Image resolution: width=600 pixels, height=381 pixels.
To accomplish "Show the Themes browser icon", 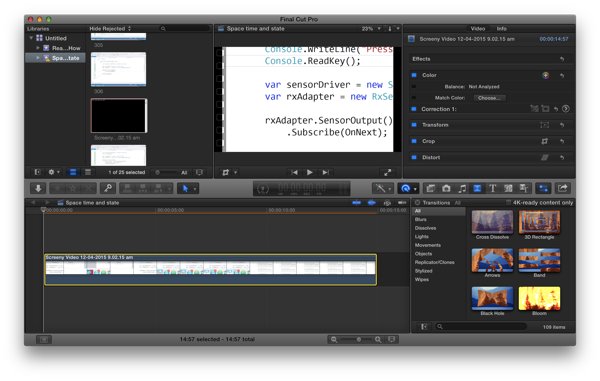I will coord(523,188).
